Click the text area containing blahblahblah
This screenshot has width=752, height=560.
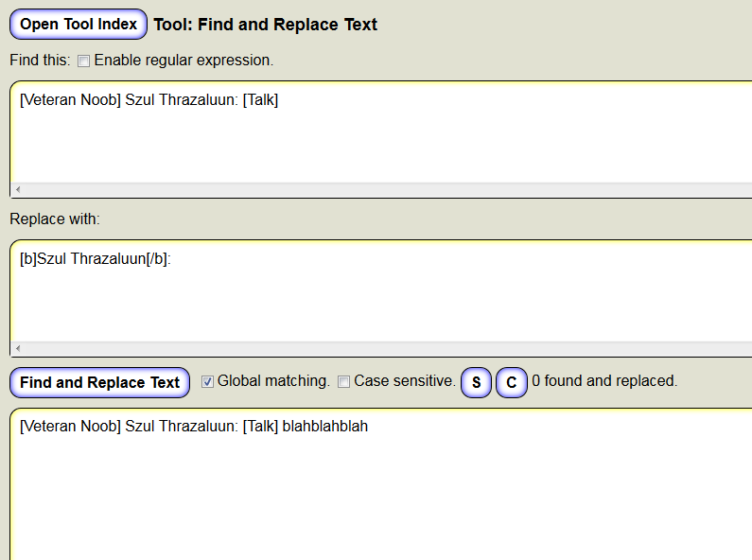[x=381, y=484]
